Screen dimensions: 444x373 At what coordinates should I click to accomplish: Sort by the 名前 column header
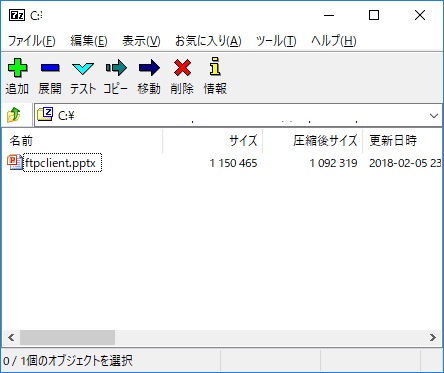pyautogui.click(x=82, y=141)
